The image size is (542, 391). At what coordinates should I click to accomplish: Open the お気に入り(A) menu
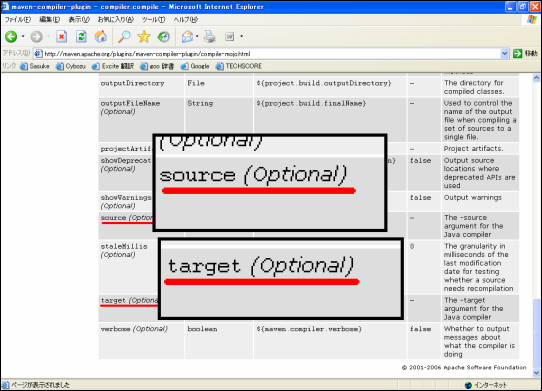[115, 19]
